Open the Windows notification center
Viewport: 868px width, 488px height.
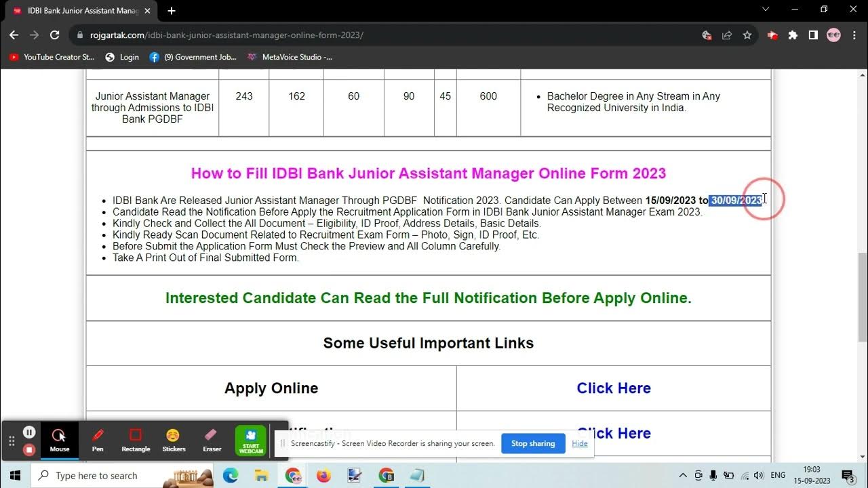(848, 475)
